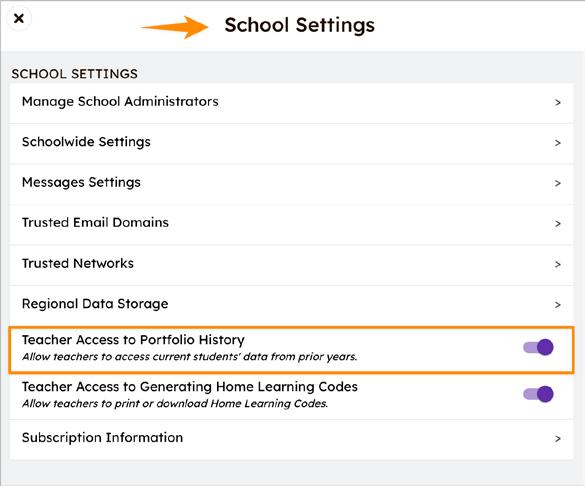Image resolution: width=585 pixels, height=486 pixels.
Task: Open Schoolwide Settings
Action: 291,143
